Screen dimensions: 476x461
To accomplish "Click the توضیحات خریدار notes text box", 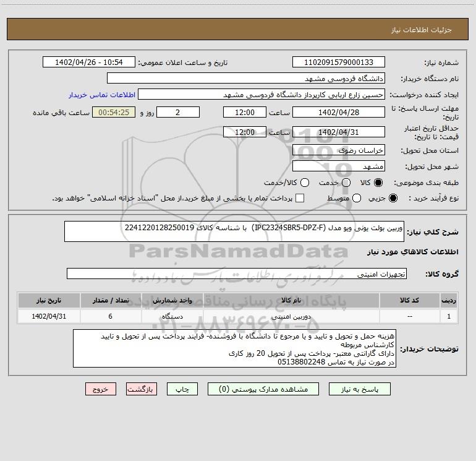I will click(x=235, y=348).
